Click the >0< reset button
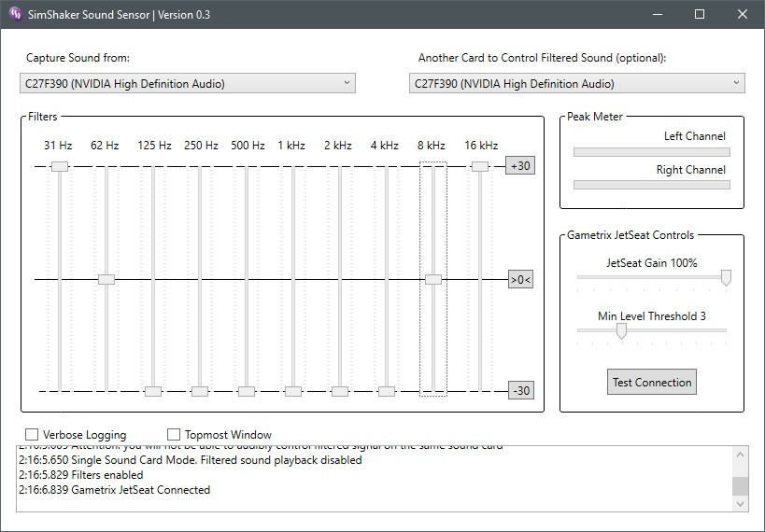The height and width of the screenshot is (532, 765). [520, 279]
